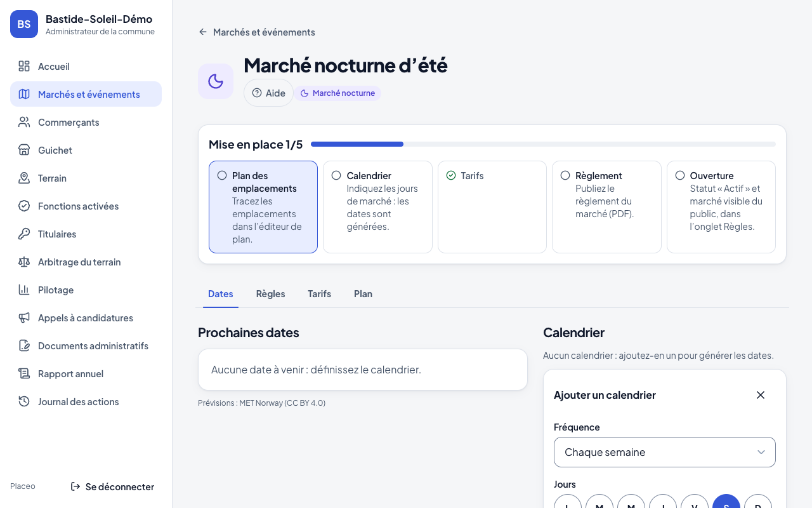Select the Règlement step card
812x508 pixels.
pyautogui.click(x=606, y=207)
